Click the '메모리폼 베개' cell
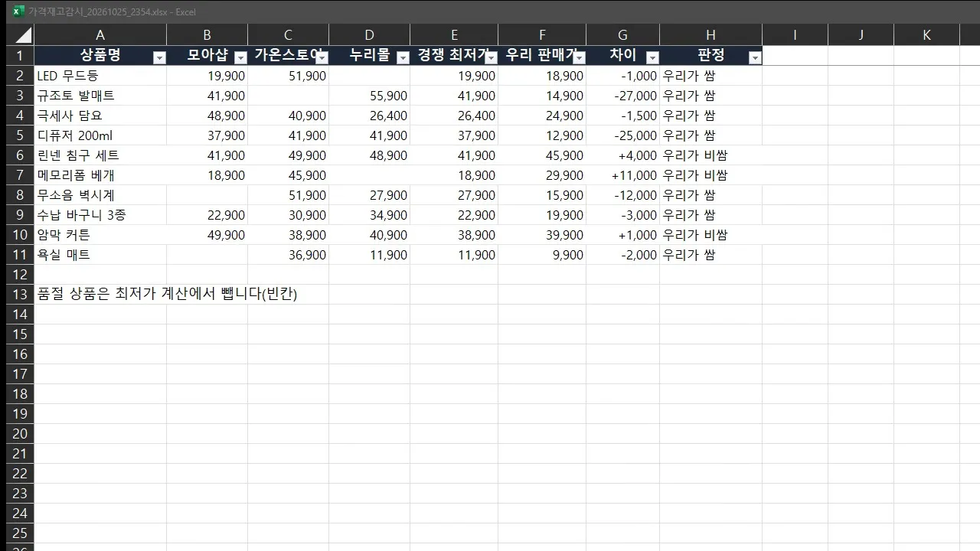This screenshot has height=551, width=980. point(100,175)
